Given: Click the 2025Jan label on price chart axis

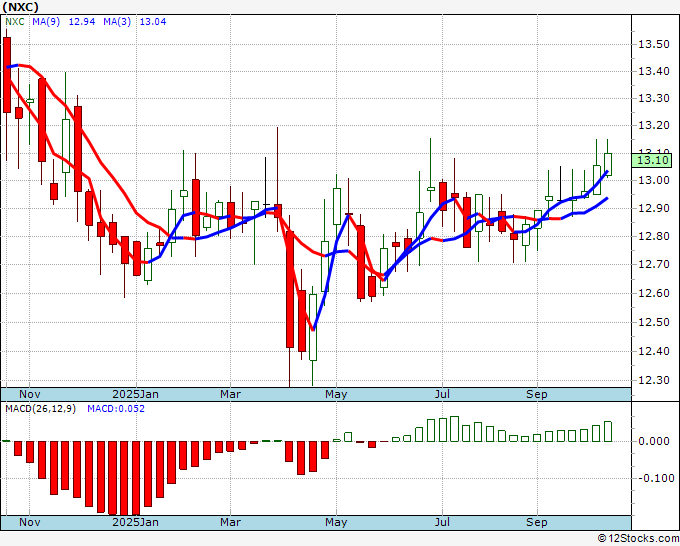Looking at the screenshot, I should (x=135, y=394).
